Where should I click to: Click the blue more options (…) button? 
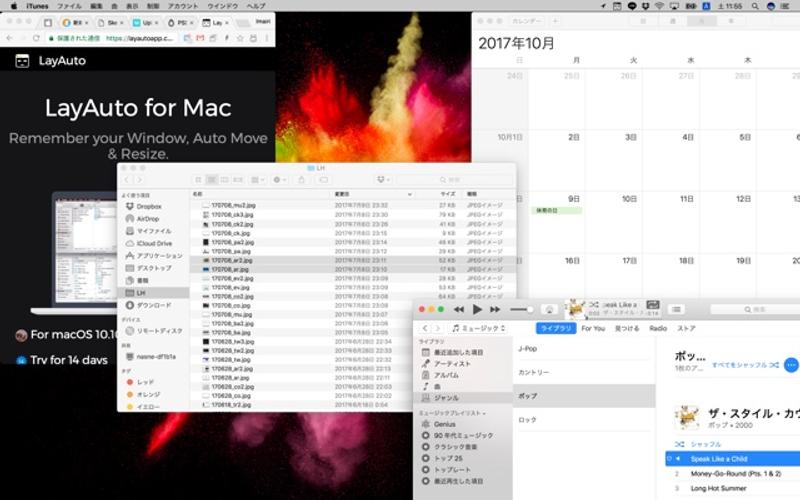(791, 366)
